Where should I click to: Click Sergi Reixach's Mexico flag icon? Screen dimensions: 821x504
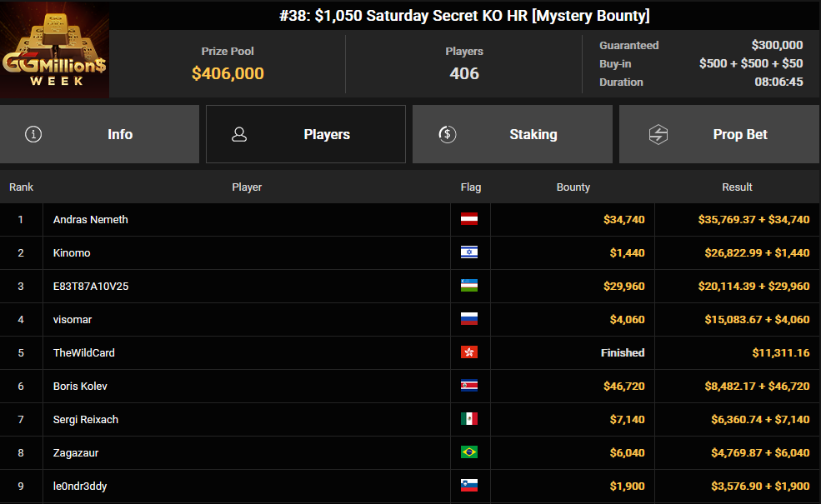click(469, 419)
